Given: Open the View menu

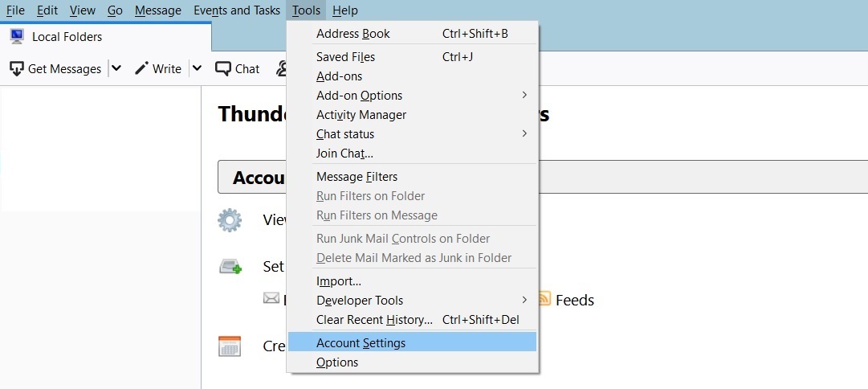Looking at the screenshot, I should pos(83,10).
